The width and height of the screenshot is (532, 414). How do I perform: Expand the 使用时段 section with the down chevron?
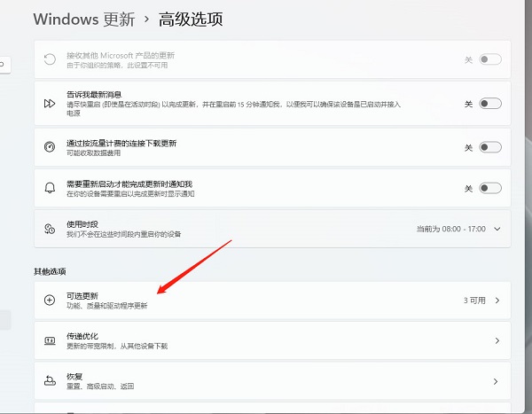point(497,229)
